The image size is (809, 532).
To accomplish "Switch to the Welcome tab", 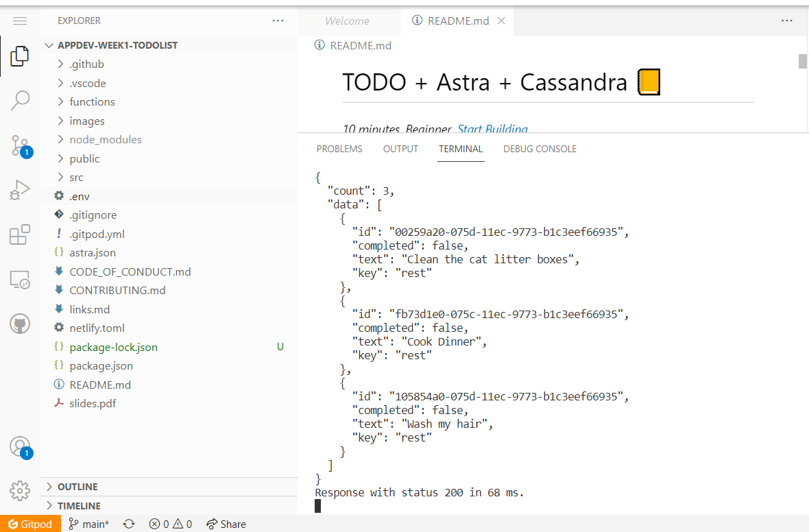I will (347, 21).
